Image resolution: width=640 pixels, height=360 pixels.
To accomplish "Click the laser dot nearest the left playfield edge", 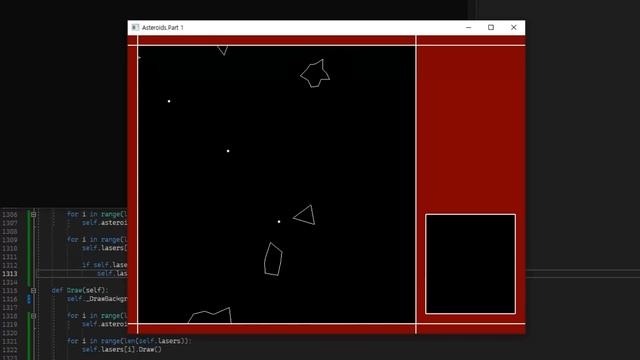I will tap(169, 101).
